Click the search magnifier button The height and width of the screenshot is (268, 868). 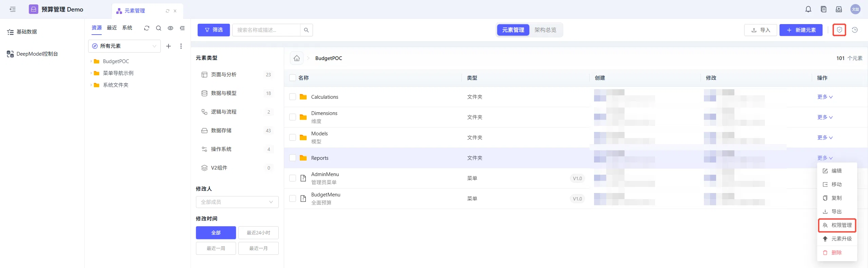pyautogui.click(x=307, y=30)
